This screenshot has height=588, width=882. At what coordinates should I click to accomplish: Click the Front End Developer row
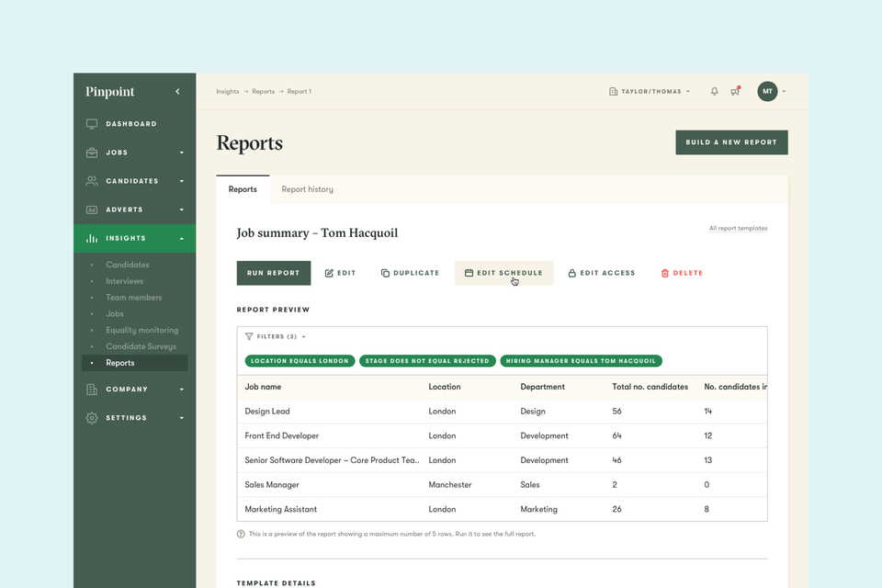[x=502, y=435]
